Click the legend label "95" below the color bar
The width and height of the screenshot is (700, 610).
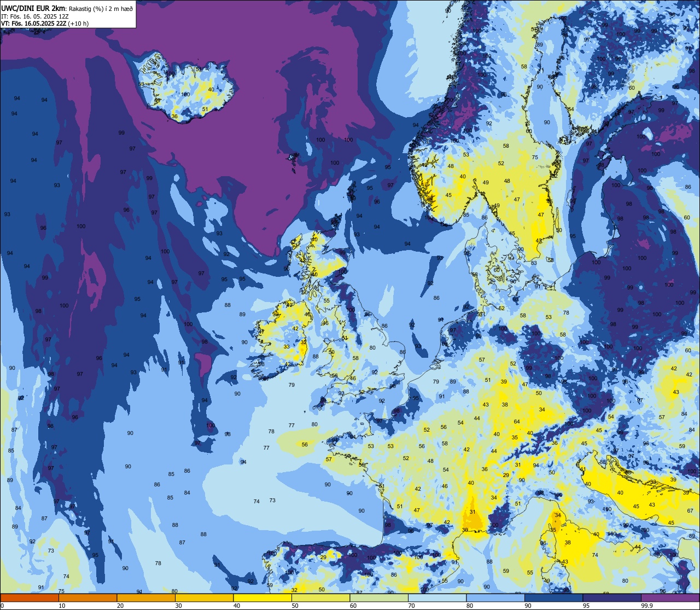coord(586,606)
